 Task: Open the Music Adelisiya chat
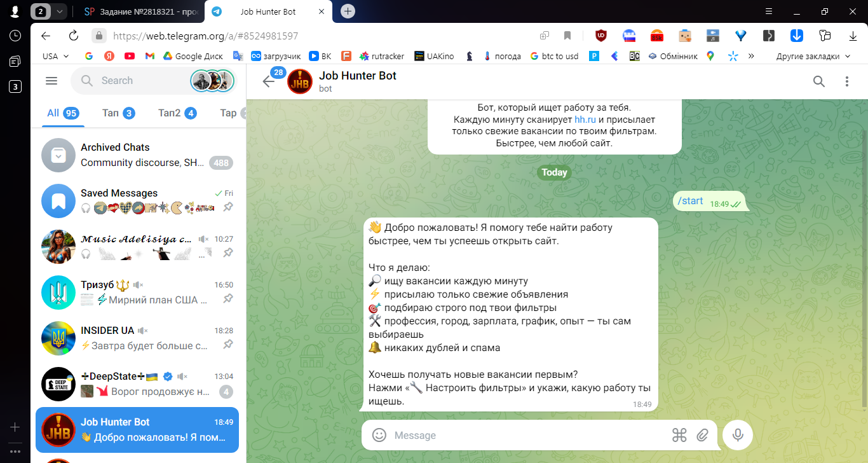(137, 246)
